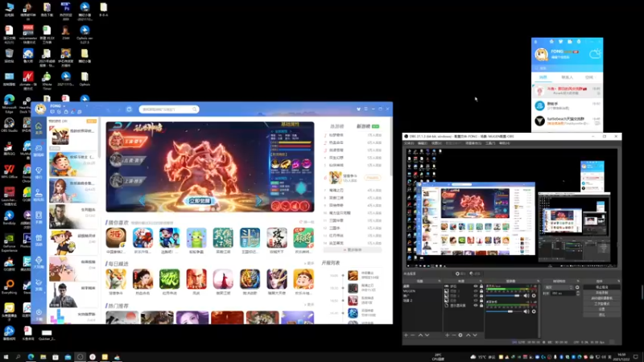Open the WPS Office desktop shortcut
This screenshot has width=644, height=362.
point(9,171)
